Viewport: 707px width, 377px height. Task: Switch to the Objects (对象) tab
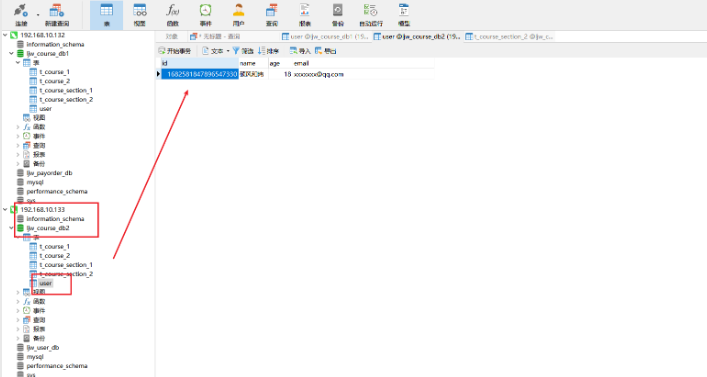(171, 37)
